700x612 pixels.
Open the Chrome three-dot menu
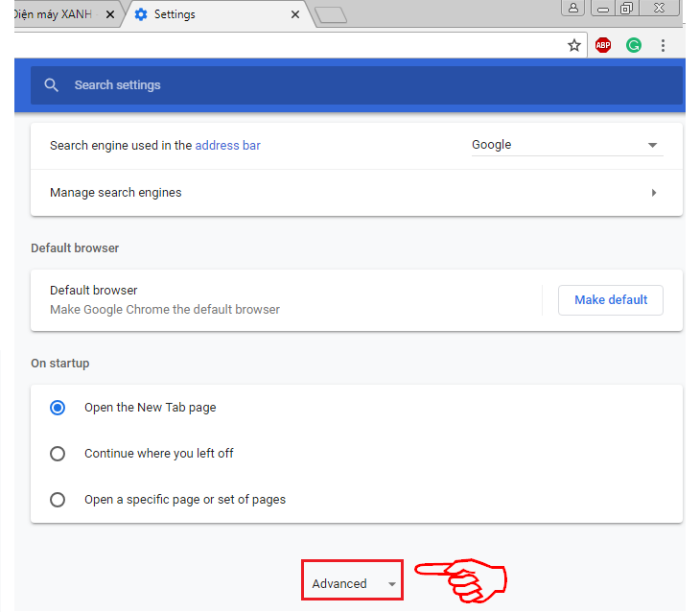coord(663,45)
